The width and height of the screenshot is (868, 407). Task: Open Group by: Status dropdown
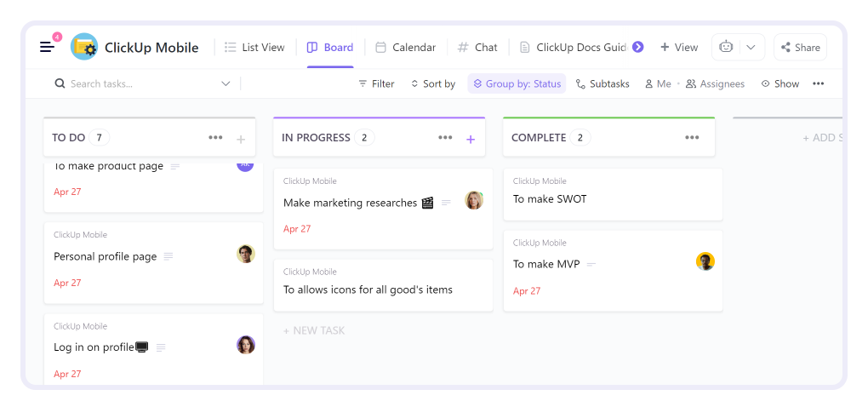pos(517,83)
